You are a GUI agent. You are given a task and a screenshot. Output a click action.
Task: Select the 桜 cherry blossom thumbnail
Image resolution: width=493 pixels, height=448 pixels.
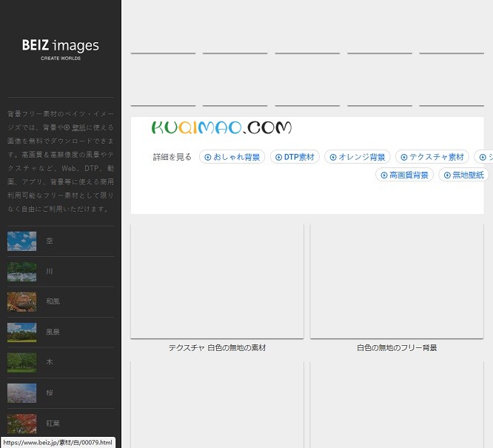click(x=21, y=393)
